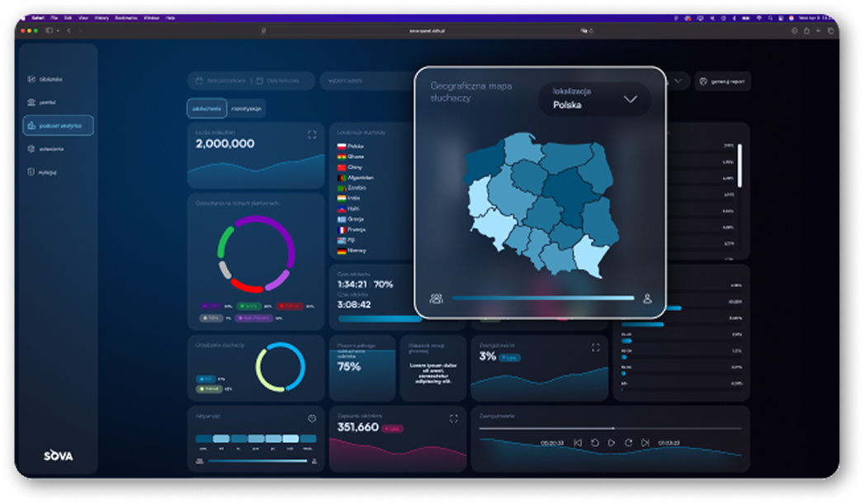Skip to previous track in player
Viewport: 864px width, 504px height.
pos(578,443)
